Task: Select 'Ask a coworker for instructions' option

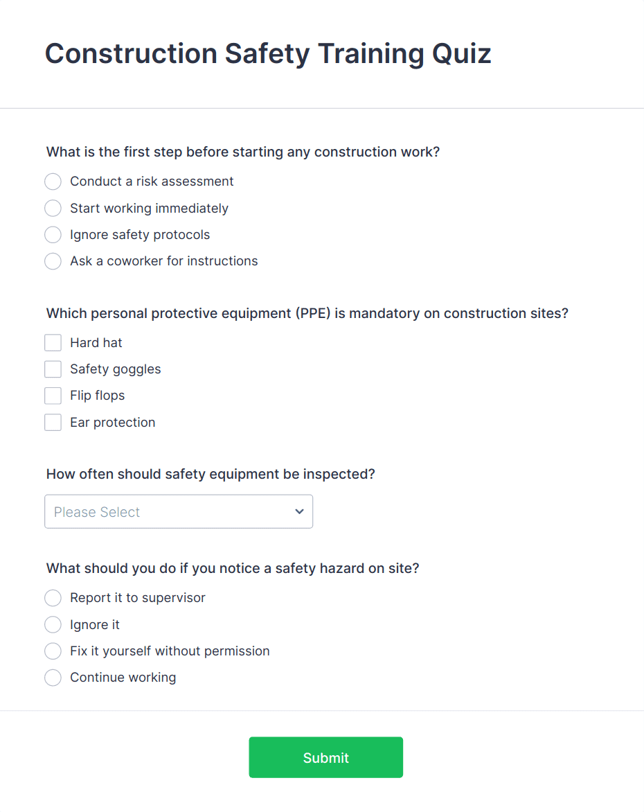Action: click(53, 261)
